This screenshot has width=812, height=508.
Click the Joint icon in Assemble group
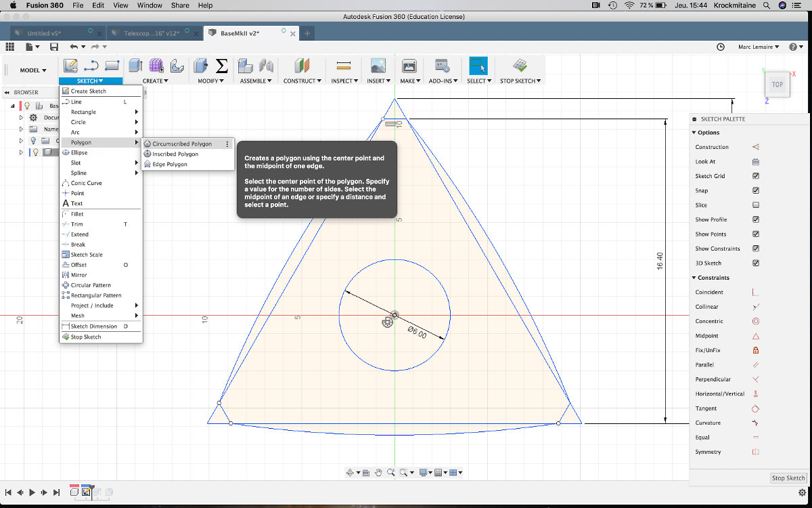[x=266, y=66]
